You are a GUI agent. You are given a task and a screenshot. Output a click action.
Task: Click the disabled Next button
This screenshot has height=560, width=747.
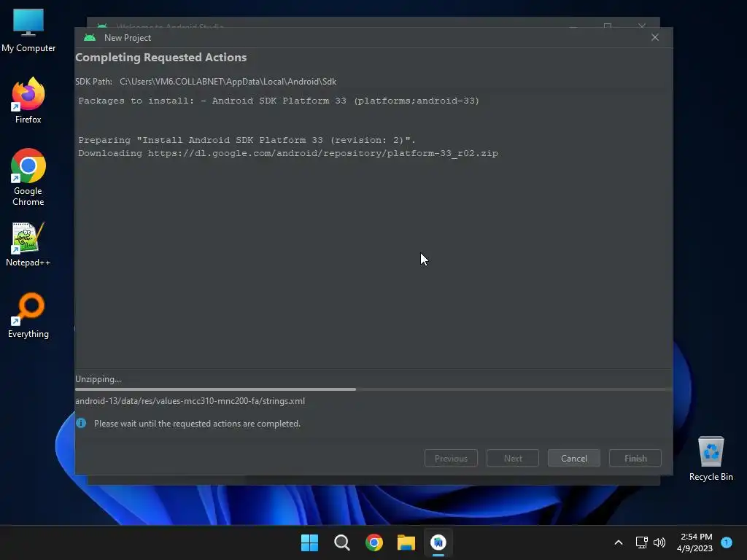coord(513,458)
